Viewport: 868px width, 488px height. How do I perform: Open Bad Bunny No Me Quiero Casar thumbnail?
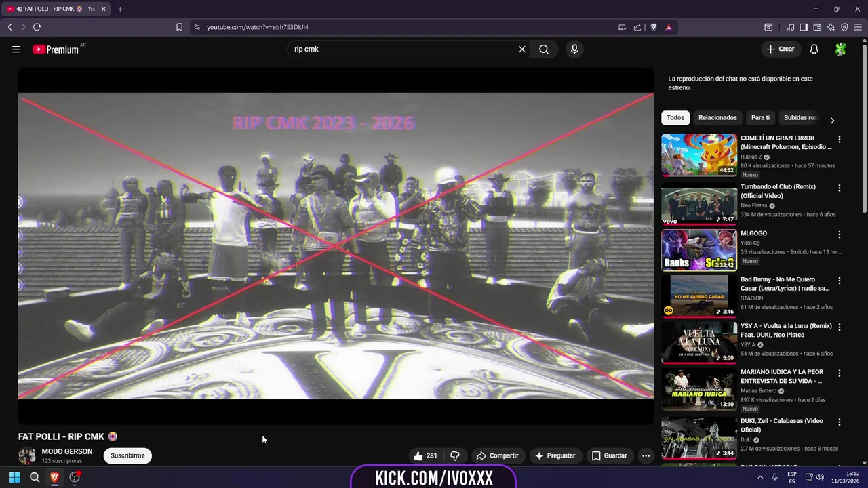pyautogui.click(x=699, y=296)
